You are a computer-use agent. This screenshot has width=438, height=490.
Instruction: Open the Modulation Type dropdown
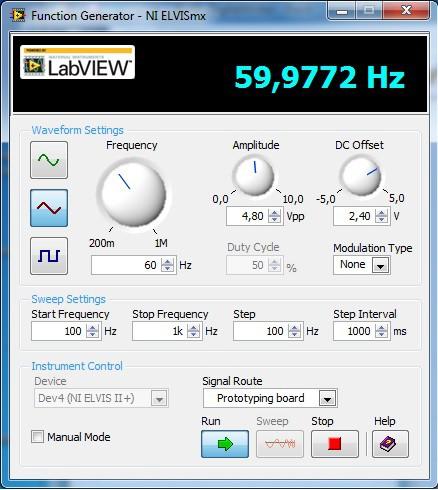tap(380, 266)
